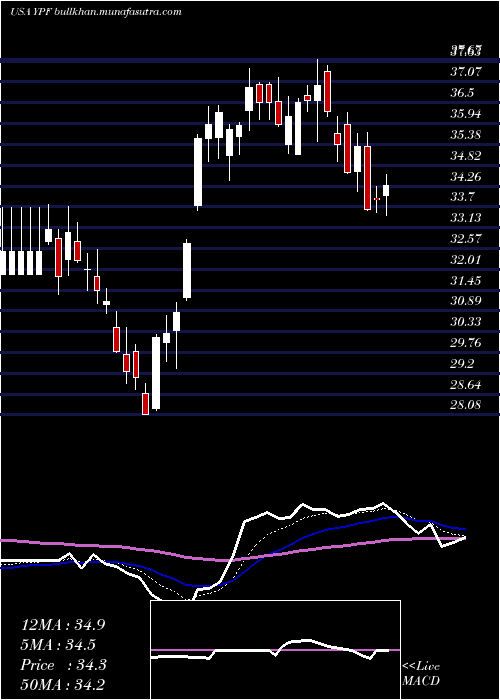Select the 34.82 price level label
Screen dimensions: 500x700
tap(466, 156)
